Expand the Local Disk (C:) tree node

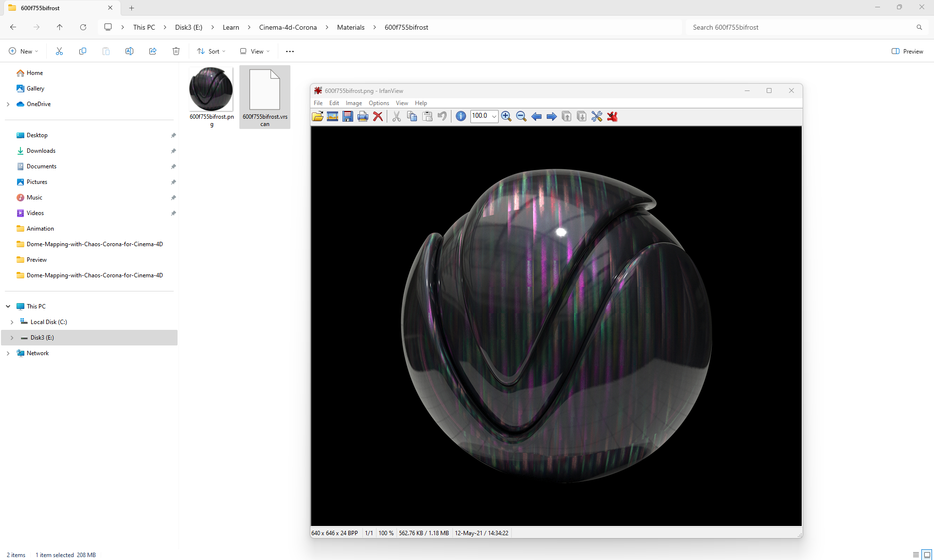(12, 322)
